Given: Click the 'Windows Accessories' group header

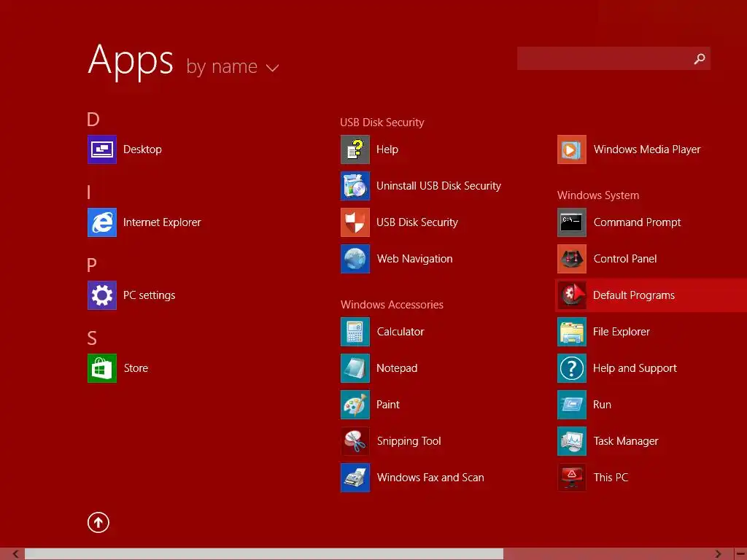Looking at the screenshot, I should 392,305.
